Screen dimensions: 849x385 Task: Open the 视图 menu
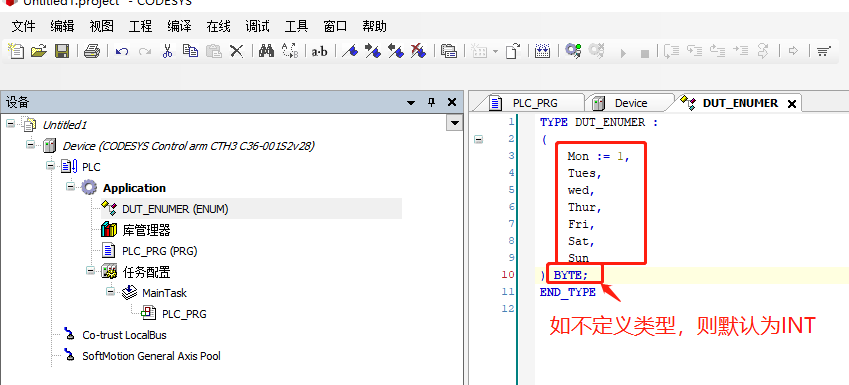[101, 27]
